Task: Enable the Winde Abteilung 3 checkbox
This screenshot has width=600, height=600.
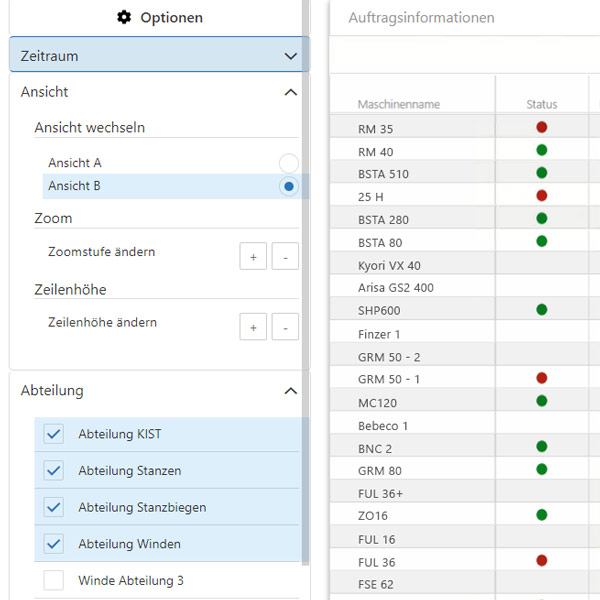Action: tap(54, 580)
